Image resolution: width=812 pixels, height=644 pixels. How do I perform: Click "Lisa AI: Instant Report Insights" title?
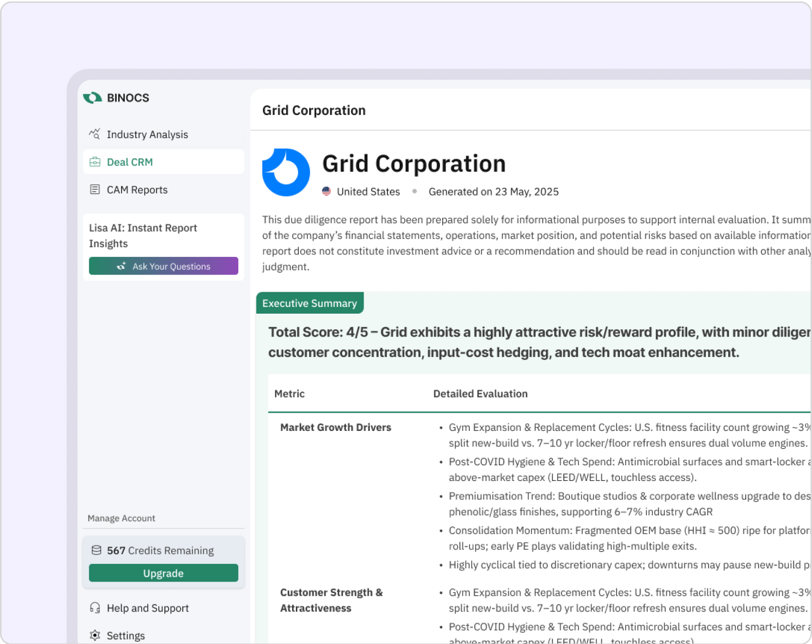(x=143, y=235)
